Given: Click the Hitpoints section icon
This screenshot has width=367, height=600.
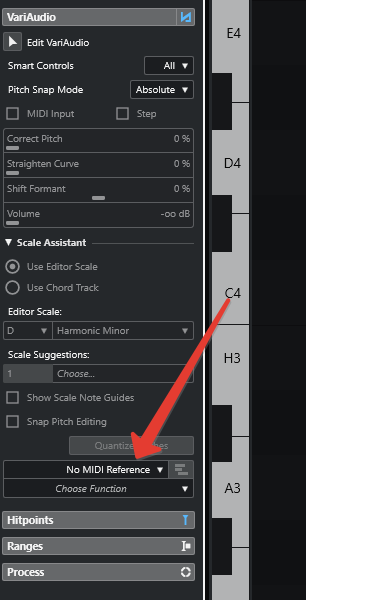Looking at the screenshot, I should (185, 520).
